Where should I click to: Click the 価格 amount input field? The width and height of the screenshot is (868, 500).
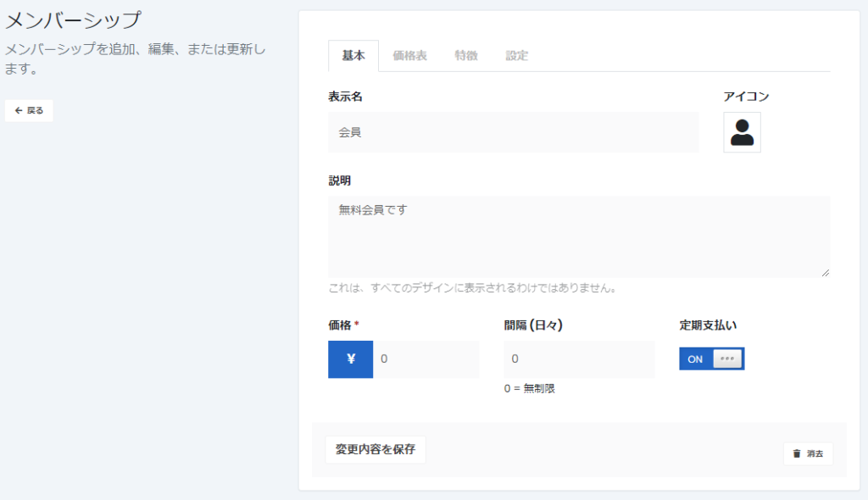426,359
